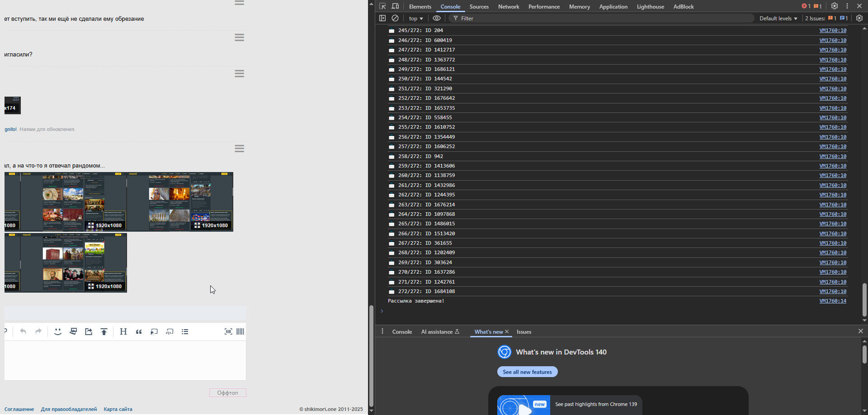Click the Оффтоп button

(227, 393)
